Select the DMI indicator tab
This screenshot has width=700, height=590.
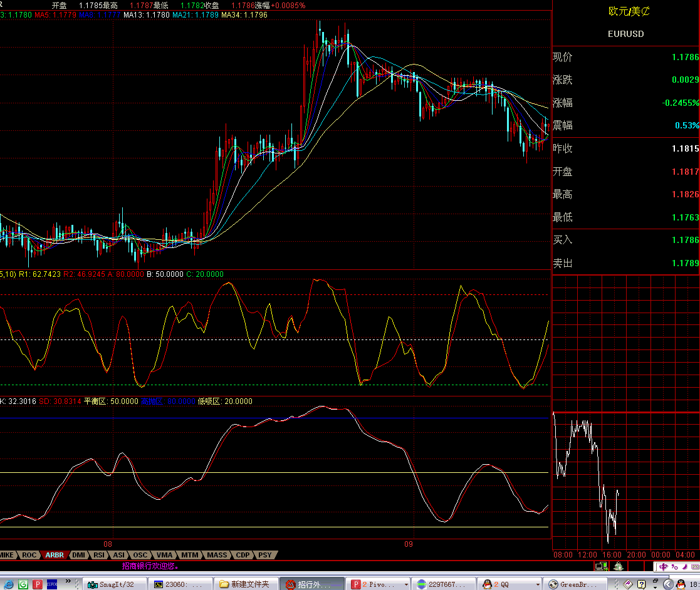click(x=78, y=555)
